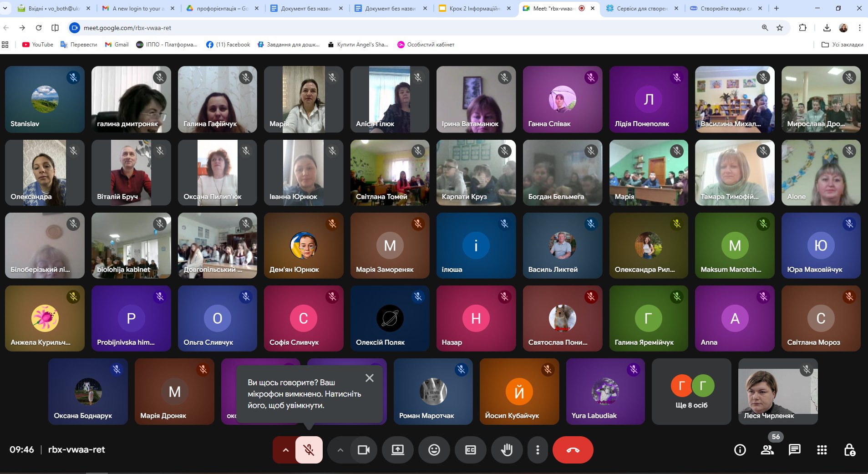Open the emoji reactions button

434,450
